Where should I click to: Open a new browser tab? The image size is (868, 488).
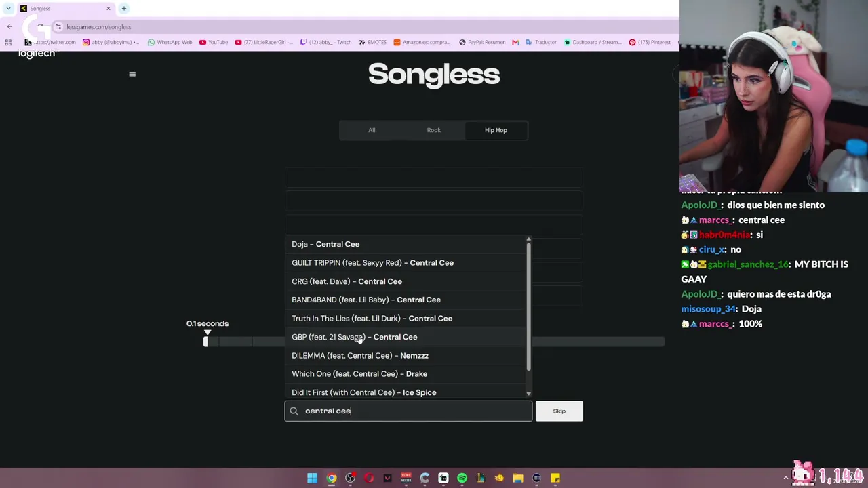pyautogui.click(x=124, y=8)
